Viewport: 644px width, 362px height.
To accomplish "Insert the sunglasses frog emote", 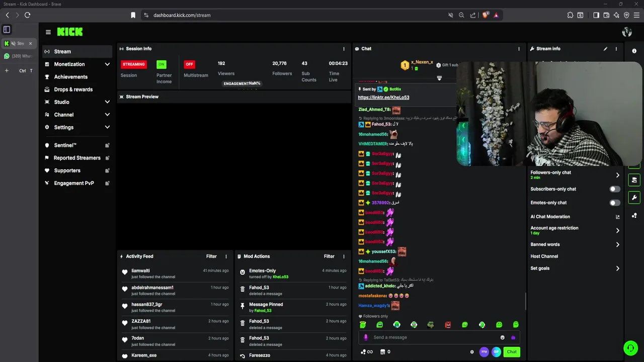I will [431, 325].
